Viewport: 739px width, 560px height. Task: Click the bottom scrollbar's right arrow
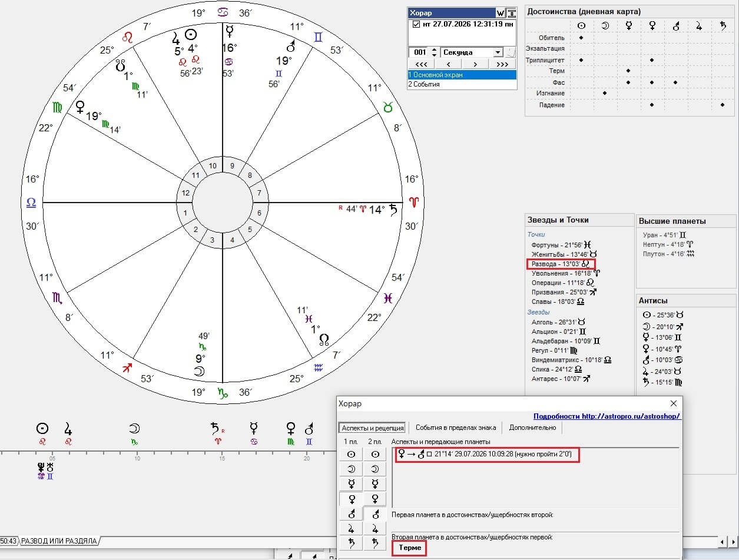pos(733,541)
